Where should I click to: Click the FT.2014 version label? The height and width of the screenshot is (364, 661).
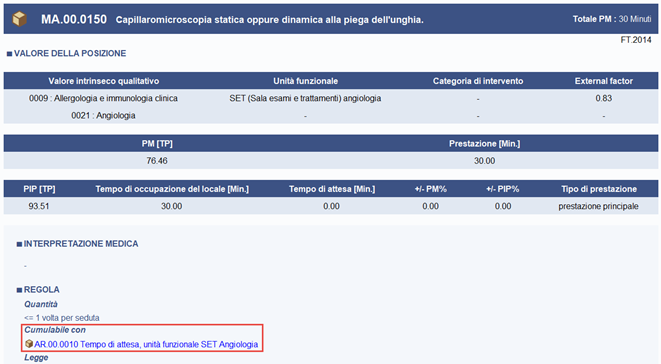click(636, 40)
